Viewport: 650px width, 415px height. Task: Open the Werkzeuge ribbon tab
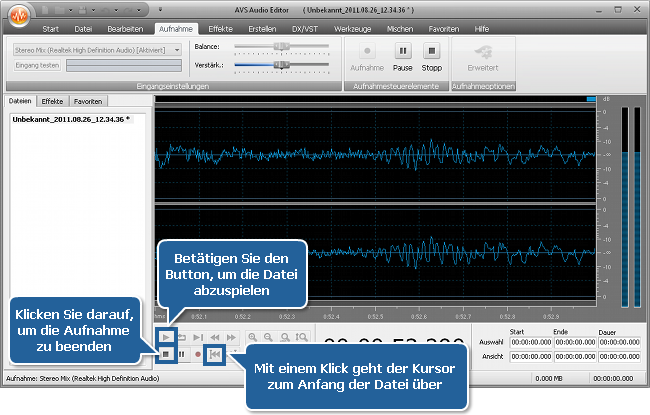(352, 29)
